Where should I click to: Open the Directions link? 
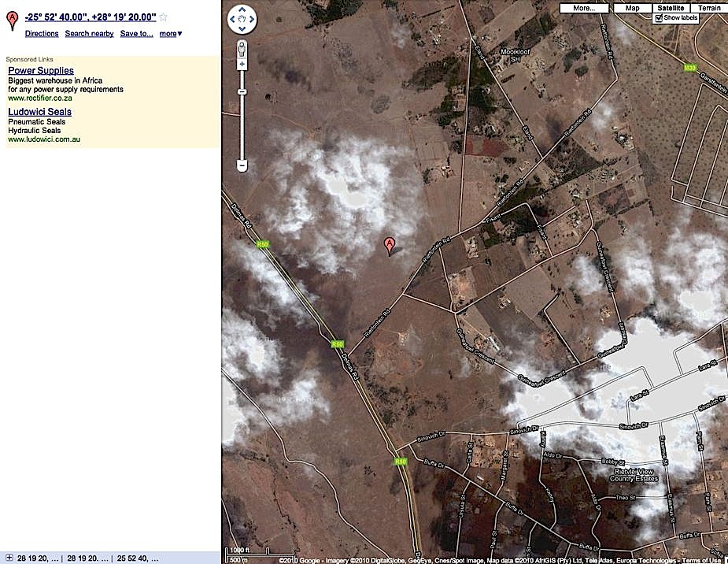coord(42,34)
